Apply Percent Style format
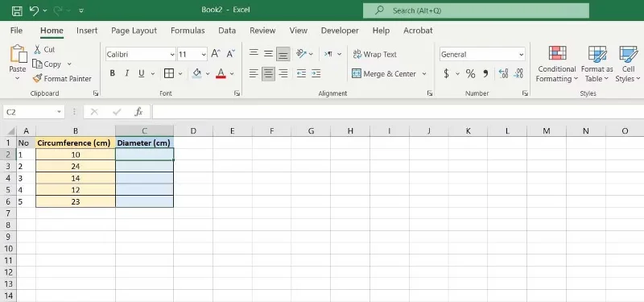The image size is (644, 302). pos(470,74)
